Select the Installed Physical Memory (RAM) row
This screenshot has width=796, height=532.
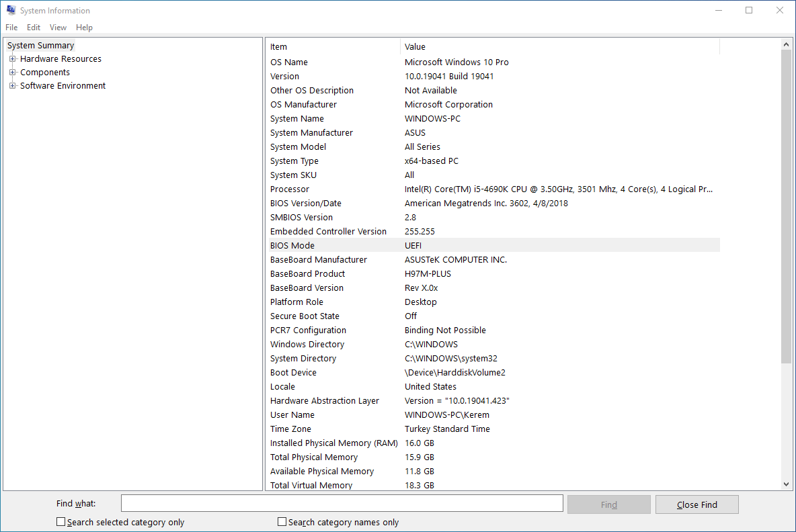(x=494, y=443)
